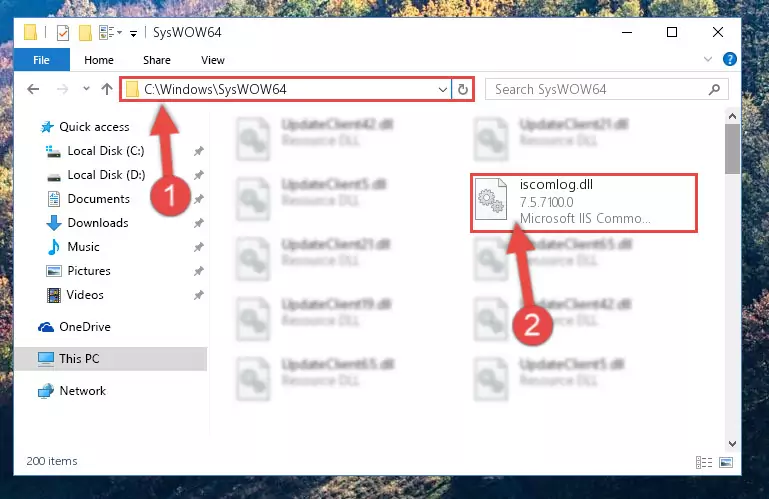The image size is (769, 499).
Task: Select the iscomlog.dll file
Action: tap(584, 202)
